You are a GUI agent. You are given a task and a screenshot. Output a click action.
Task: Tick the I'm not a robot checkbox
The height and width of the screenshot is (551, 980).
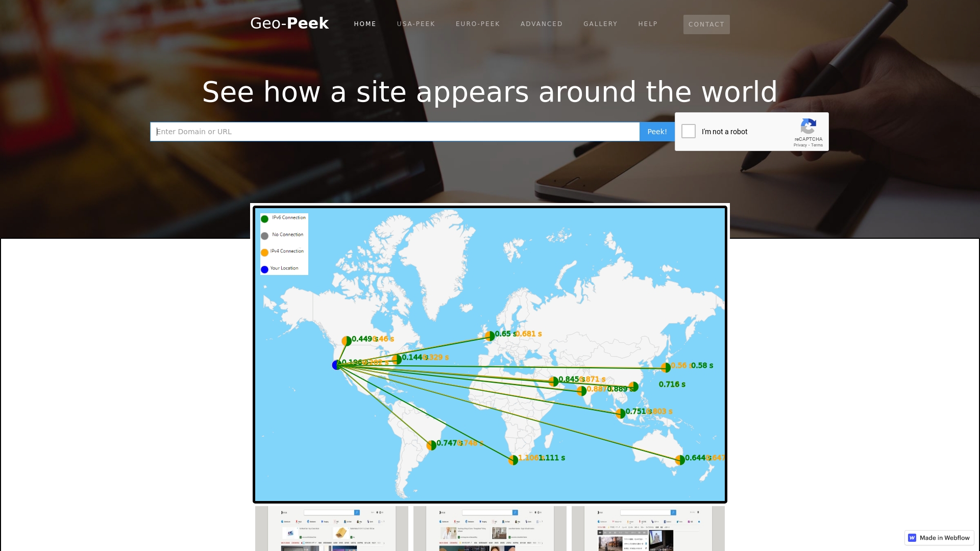689,131
